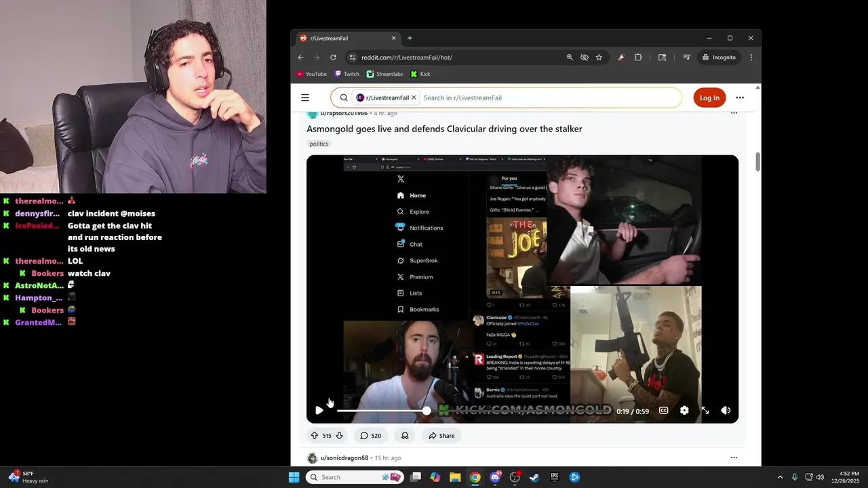Click the Windows taskbar Search box
Viewport: 868px width, 488px height.
[355, 477]
